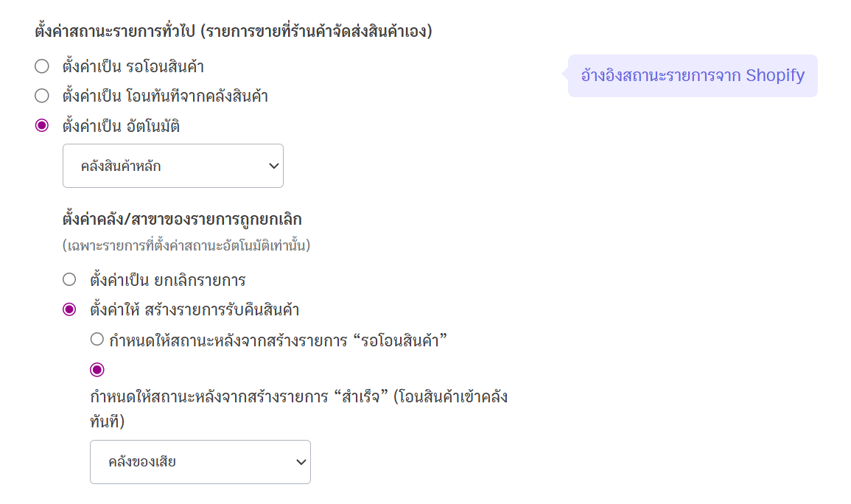
Task: Click chevron arrow in คลังสินค้าหลัก select box
Action: (x=274, y=166)
